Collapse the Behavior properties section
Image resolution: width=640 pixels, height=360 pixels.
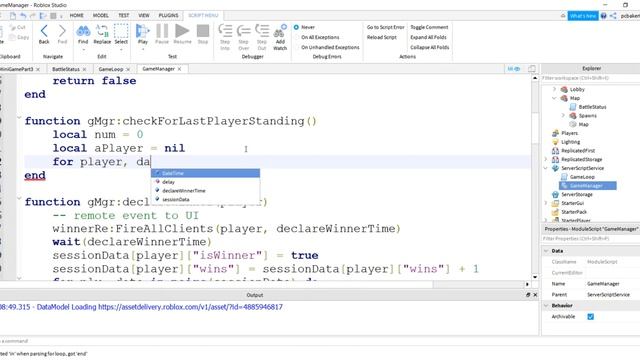546,306
